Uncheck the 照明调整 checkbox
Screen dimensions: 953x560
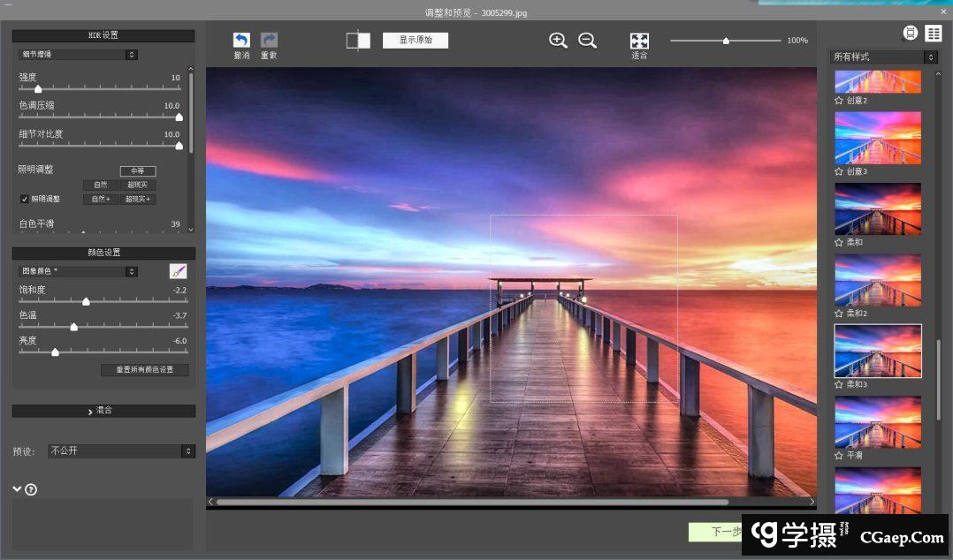tap(25, 200)
